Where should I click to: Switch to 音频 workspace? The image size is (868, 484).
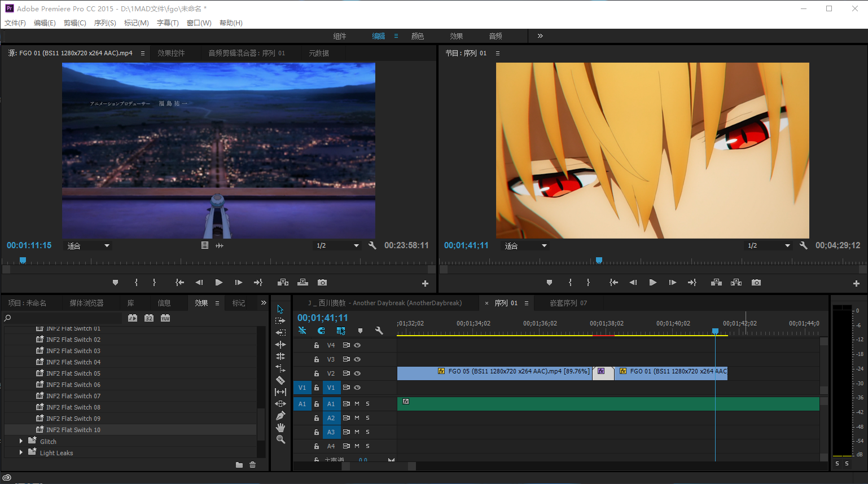(496, 36)
